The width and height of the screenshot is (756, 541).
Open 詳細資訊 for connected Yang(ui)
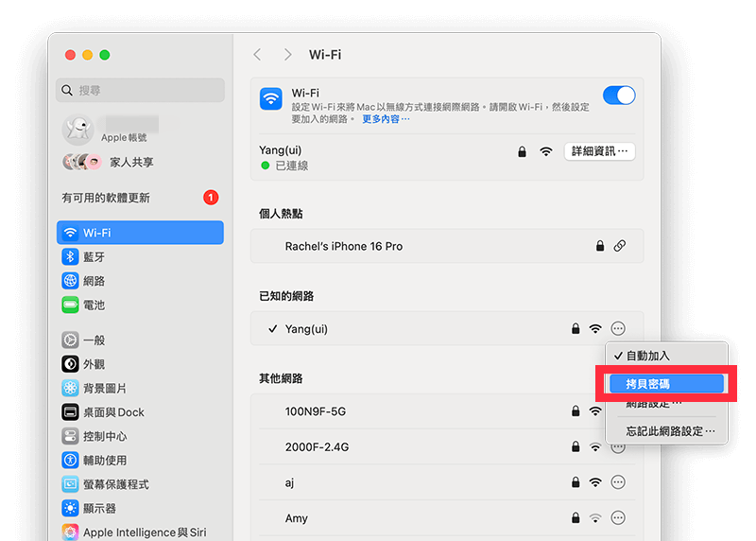pyautogui.click(x=600, y=151)
